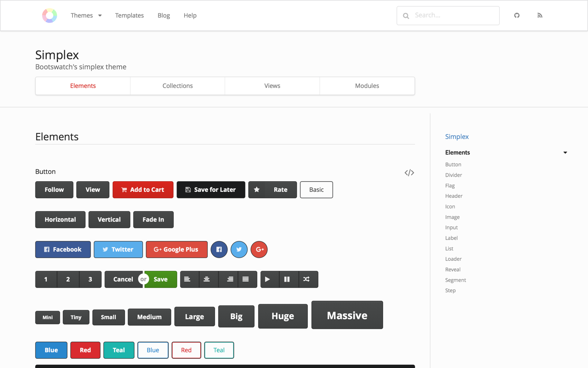Switch to the Collections tab
Screen dimensions: 588x368
tap(178, 86)
